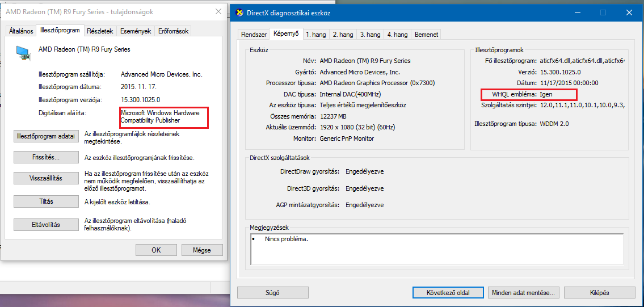Minimize the DirectX diagnostic window
This screenshot has height=307, width=644.
point(578,12)
